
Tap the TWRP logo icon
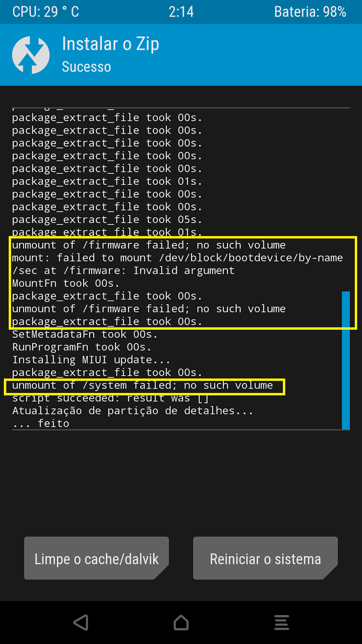click(x=31, y=55)
